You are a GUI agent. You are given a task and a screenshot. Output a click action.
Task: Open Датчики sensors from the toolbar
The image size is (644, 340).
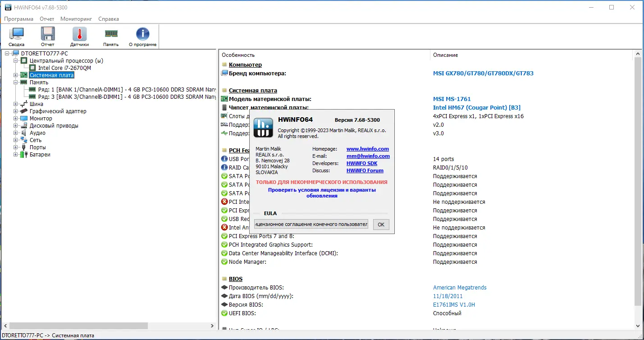79,37
